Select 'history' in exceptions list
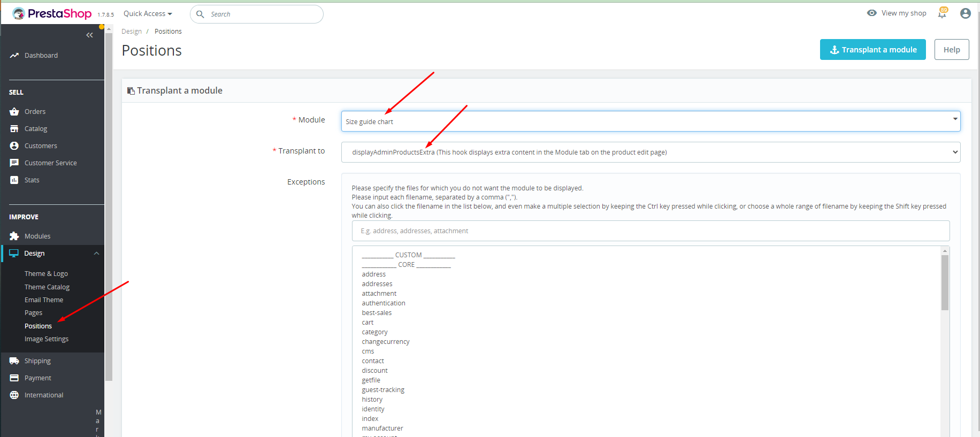 pos(372,400)
